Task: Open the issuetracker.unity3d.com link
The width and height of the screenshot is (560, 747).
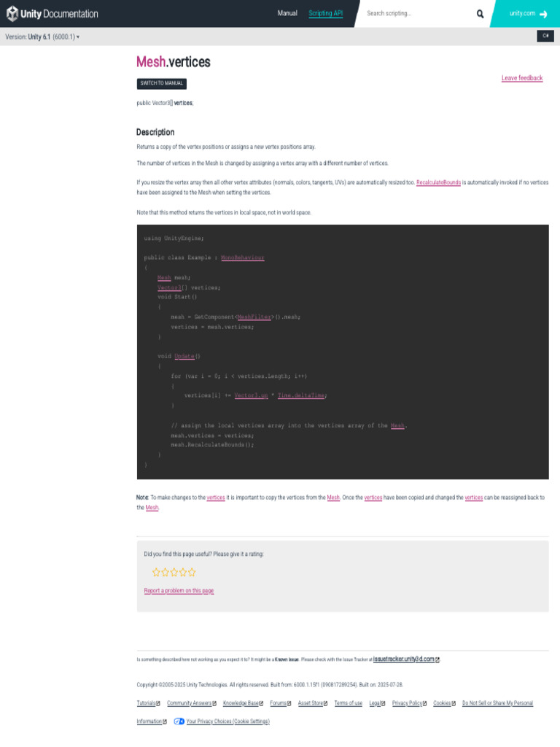Action: 406,659
